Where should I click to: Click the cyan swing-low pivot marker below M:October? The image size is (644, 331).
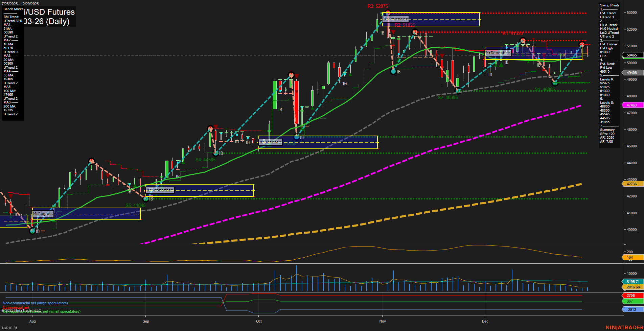tap(297, 137)
